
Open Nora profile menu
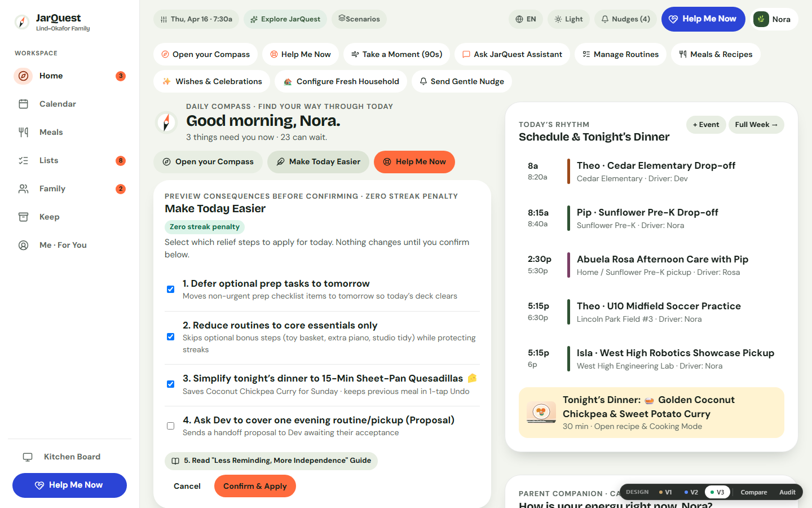click(x=775, y=19)
